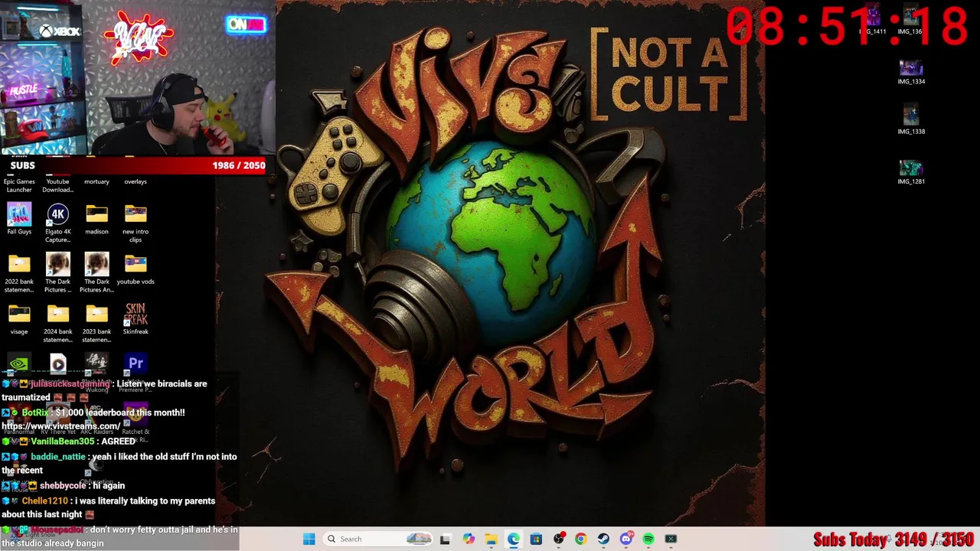Click the search highlights image in Search box

tap(419, 539)
